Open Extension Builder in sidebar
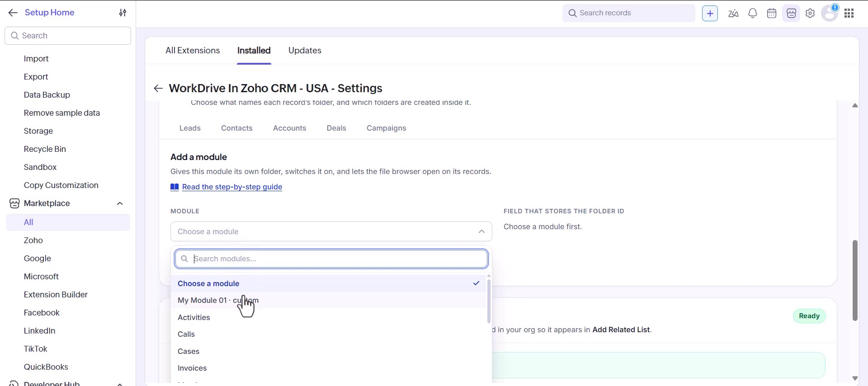This screenshot has width=868, height=386. pyautogui.click(x=56, y=295)
